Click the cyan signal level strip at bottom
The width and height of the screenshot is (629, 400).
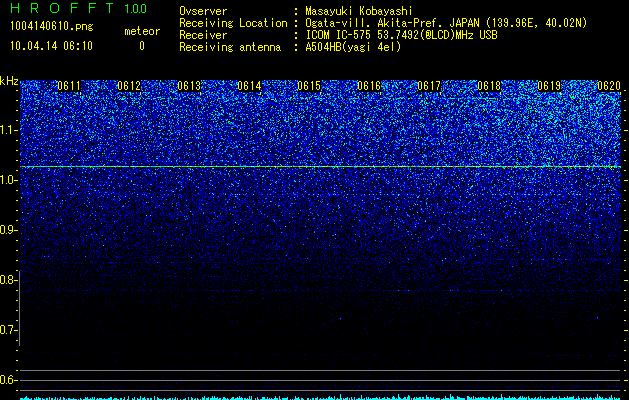(x=320, y=397)
